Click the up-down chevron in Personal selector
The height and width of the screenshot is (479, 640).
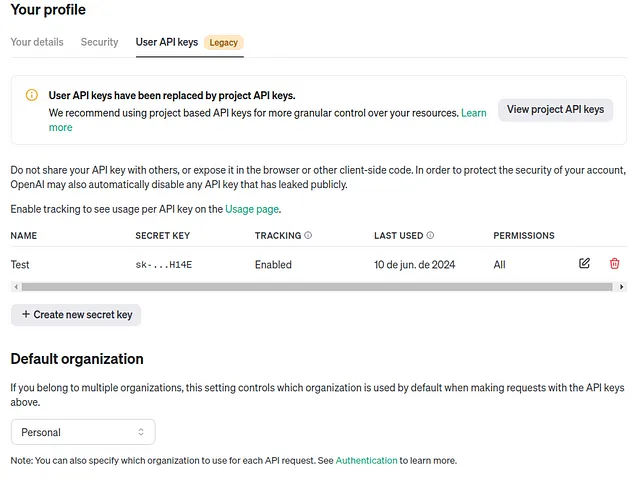pyautogui.click(x=141, y=432)
